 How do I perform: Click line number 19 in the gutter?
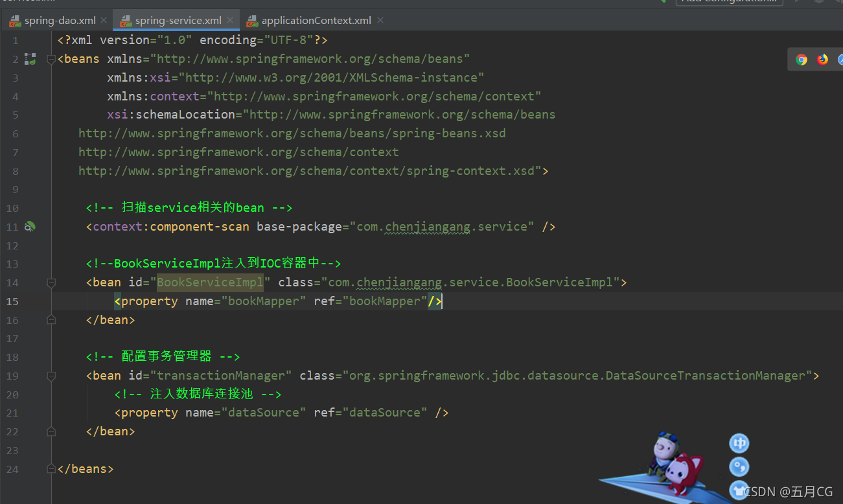13,376
